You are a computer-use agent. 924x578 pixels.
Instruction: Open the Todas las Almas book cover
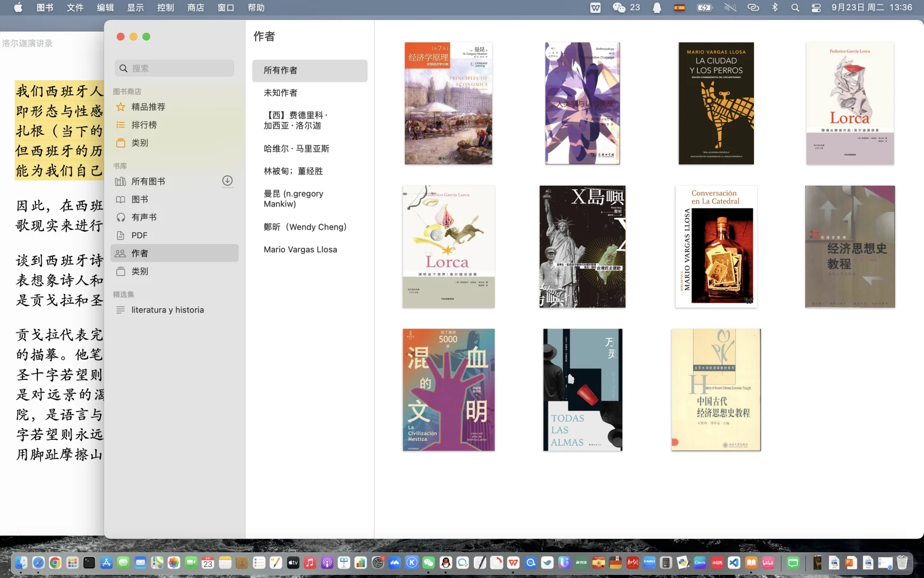point(582,390)
